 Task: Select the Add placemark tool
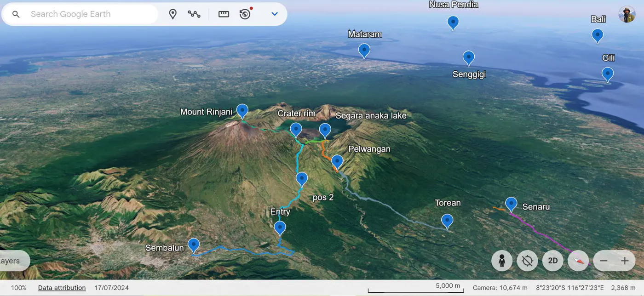172,14
